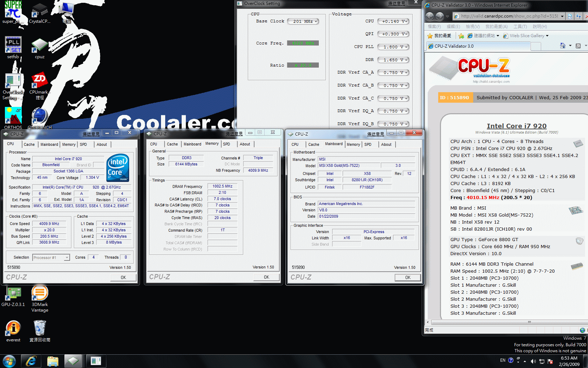Open the Memory tab in right CPU-Z
This screenshot has height=368, width=588.
(353, 144)
